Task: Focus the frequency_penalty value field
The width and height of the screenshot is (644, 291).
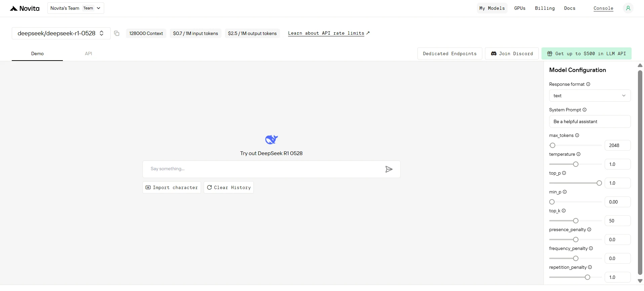Action: click(618, 258)
